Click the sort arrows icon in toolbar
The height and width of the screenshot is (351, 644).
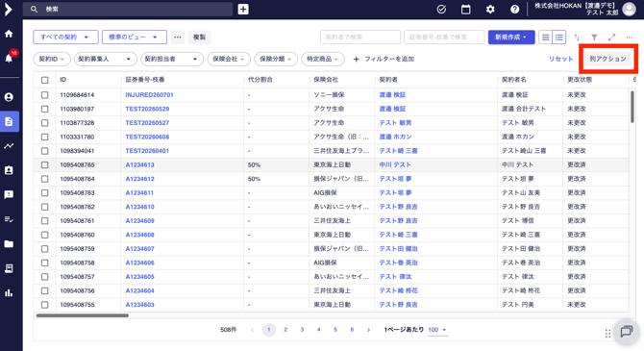[577, 38]
